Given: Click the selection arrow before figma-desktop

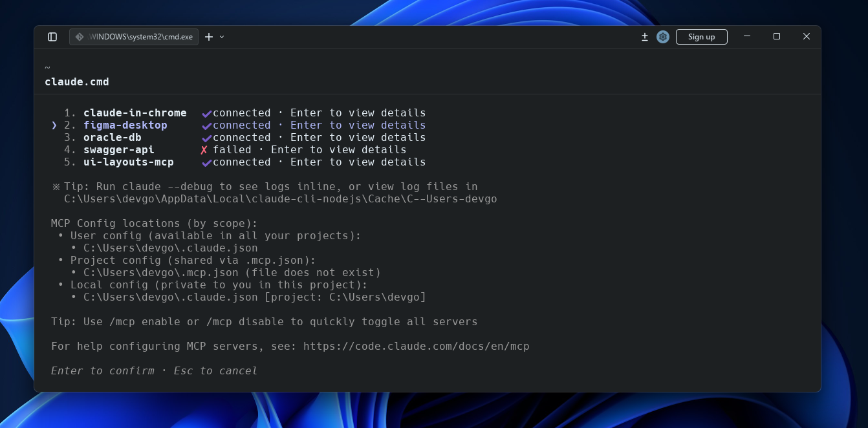Looking at the screenshot, I should (x=54, y=125).
